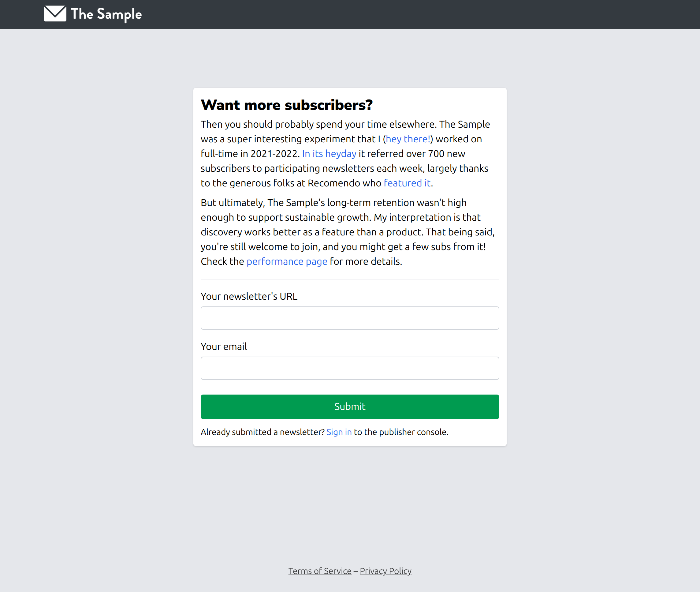This screenshot has width=700, height=592.
Task: Click the "Your email" label
Action: tap(224, 346)
